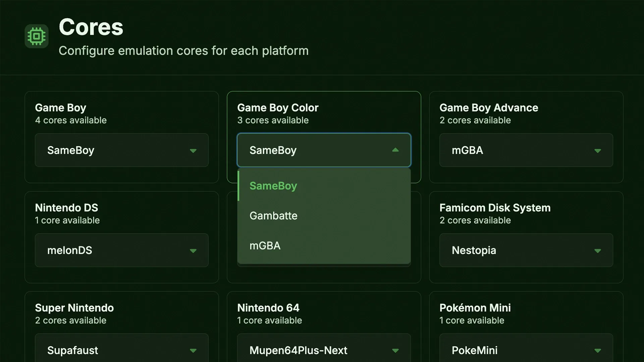Choose mGBA option in Game Boy Color list
Image resolution: width=644 pixels, height=362 pixels.
[x=324, y=245]
